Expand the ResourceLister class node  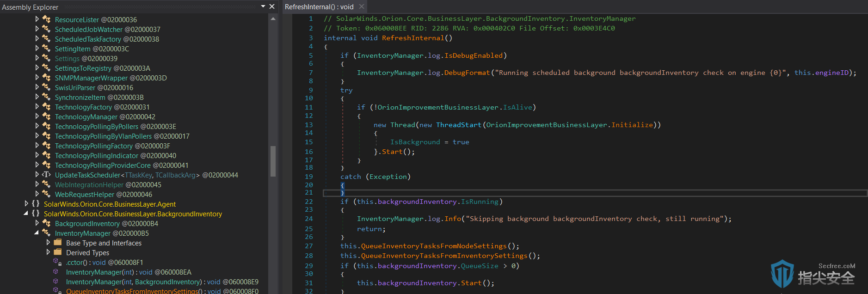click(x=37, y=19)
